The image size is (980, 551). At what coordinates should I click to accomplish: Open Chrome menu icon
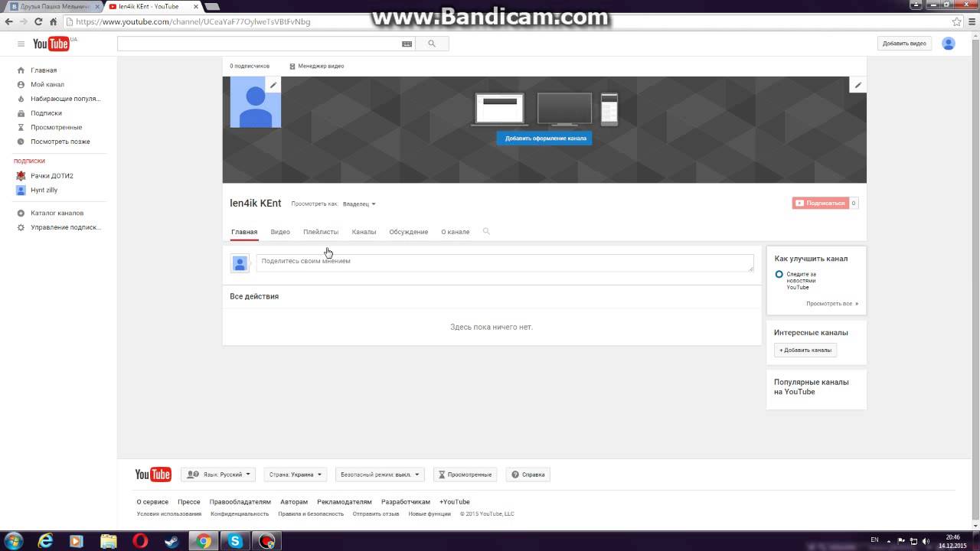pos(971,21)
